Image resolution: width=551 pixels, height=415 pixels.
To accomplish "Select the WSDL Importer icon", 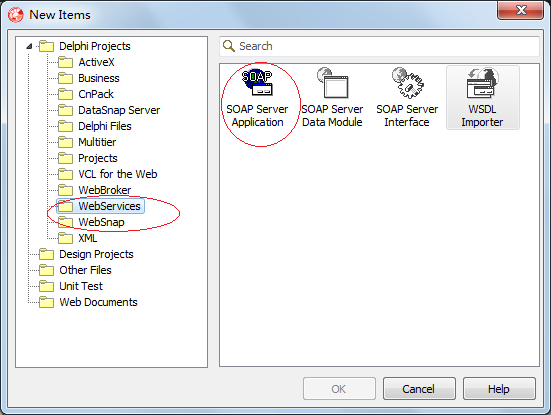I will tap(482, 83).
